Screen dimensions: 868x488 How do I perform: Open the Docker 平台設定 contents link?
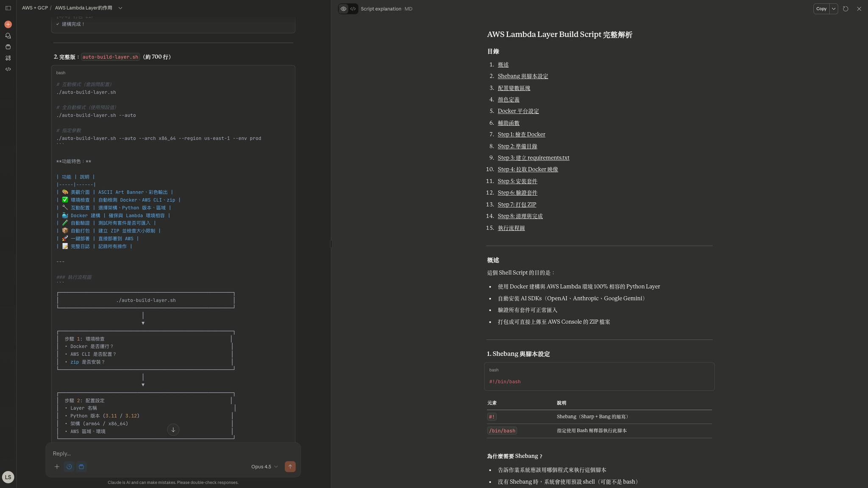coord(518,111)
